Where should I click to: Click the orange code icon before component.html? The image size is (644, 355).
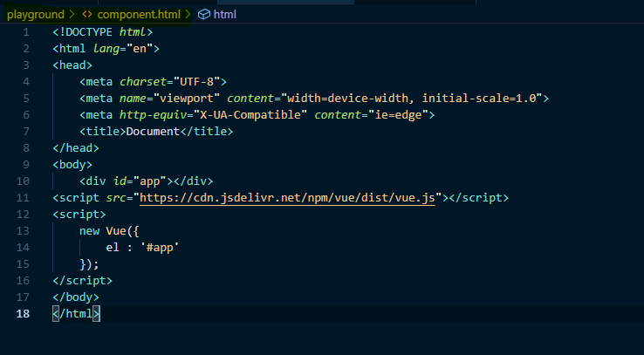click(86, 15)
